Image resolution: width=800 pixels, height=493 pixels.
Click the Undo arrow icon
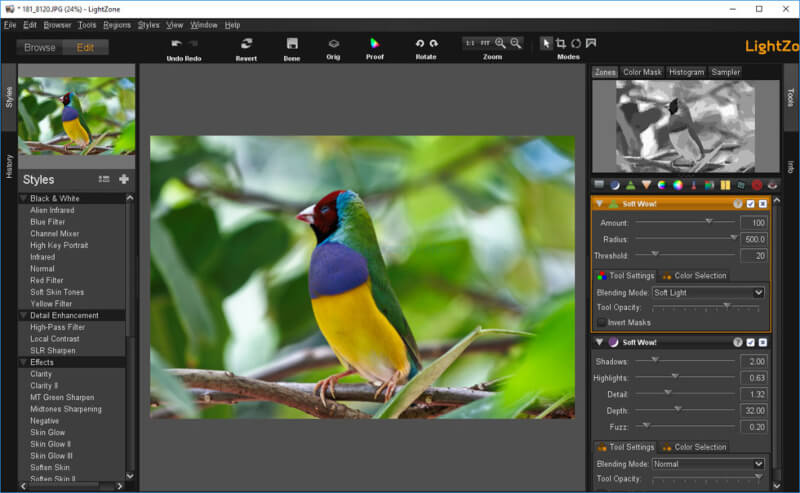177,44
